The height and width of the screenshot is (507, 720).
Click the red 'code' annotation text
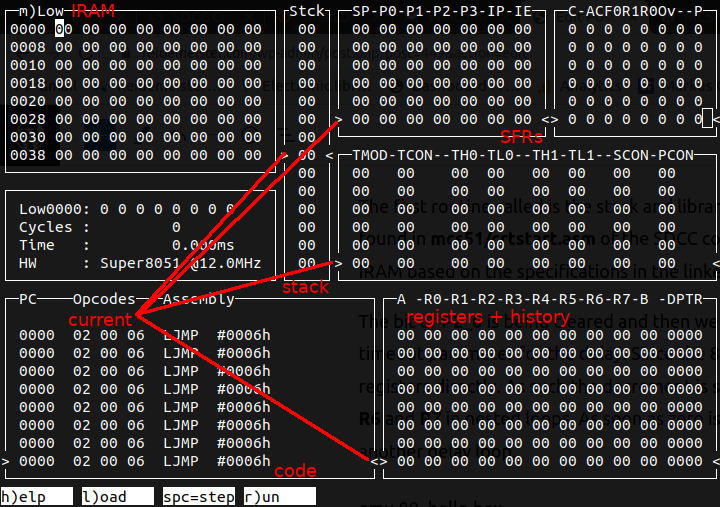click(295, 470)
